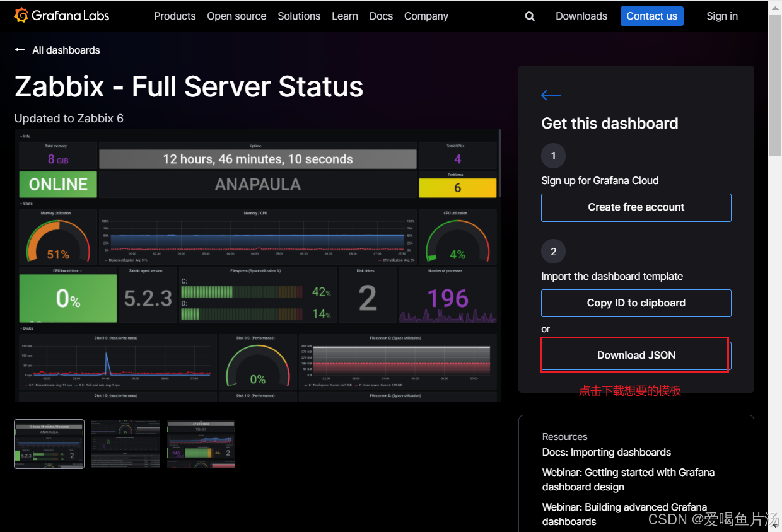Click the main dashboard preview image
Screen dimensions: 782x532
(x=258, y=265)
